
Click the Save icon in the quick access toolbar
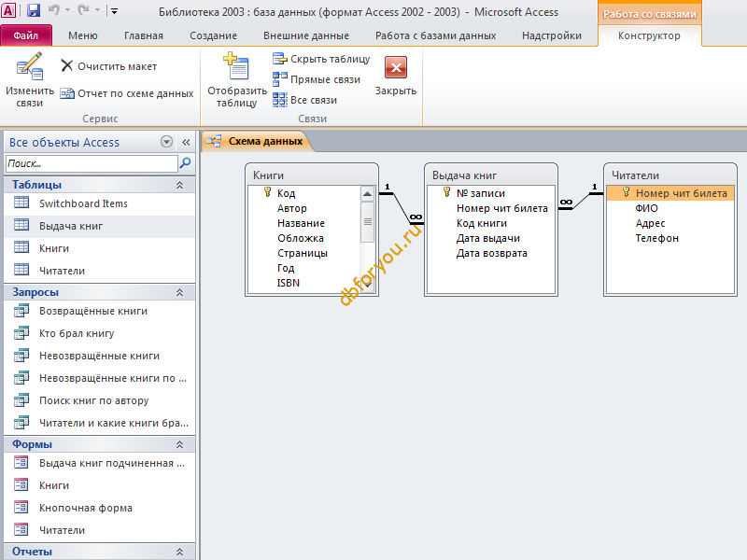point(33,10)
